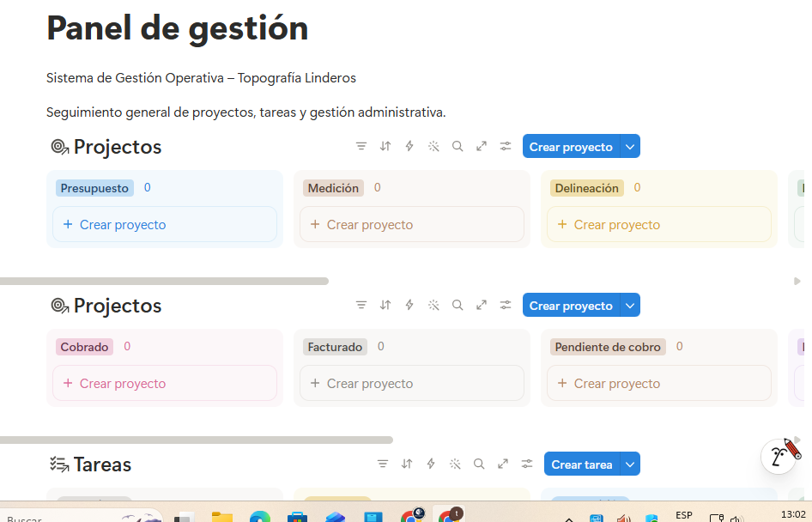Add a project in the Presupuesto column

point(165,224)
